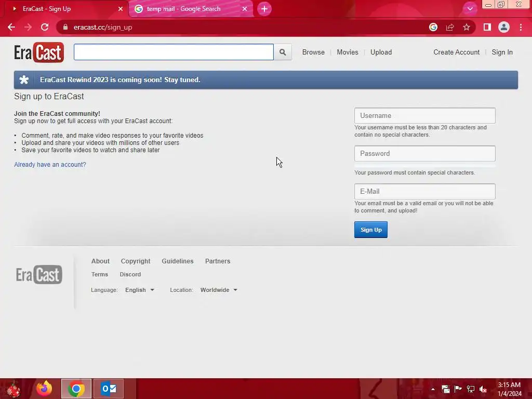Click Sign In in header
The height and width of the screenshot is (399, 532).
point(502,52)
